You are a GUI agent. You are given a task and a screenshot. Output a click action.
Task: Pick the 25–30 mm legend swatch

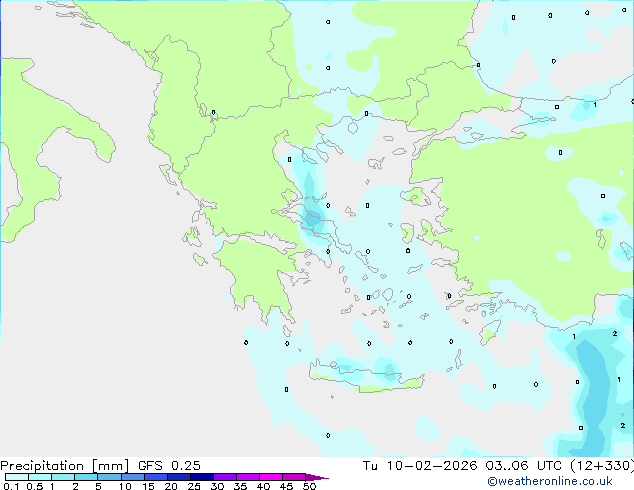201,477
